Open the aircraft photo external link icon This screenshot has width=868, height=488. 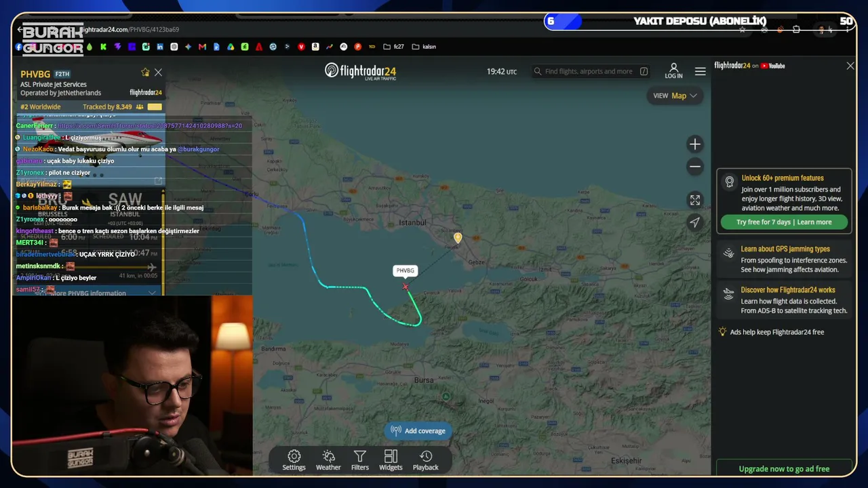pos(158,181)
